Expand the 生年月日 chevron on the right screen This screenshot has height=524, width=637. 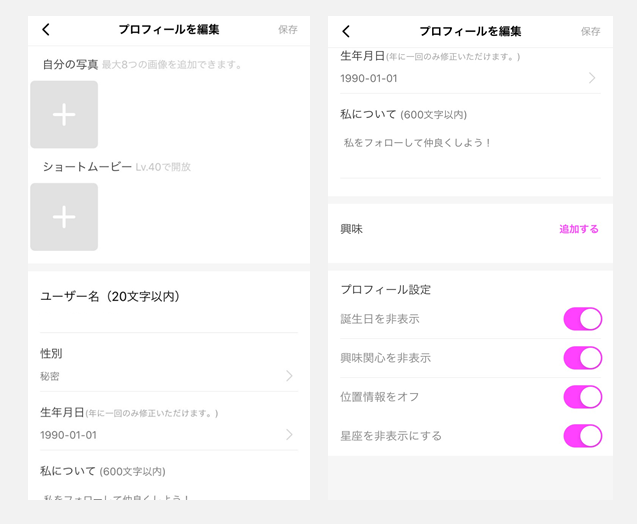pyautogui.click(x=592, y=78)
